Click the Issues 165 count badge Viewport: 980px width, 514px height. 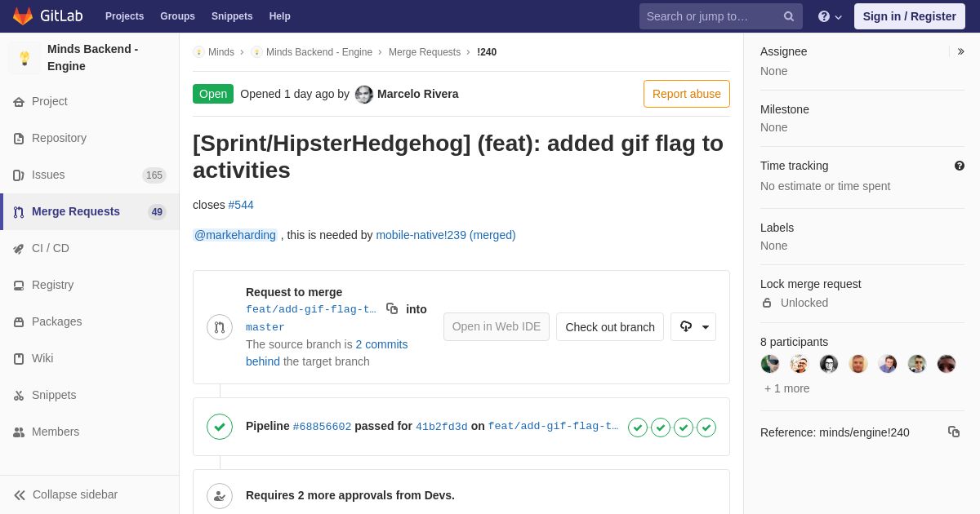coord(154,175)
